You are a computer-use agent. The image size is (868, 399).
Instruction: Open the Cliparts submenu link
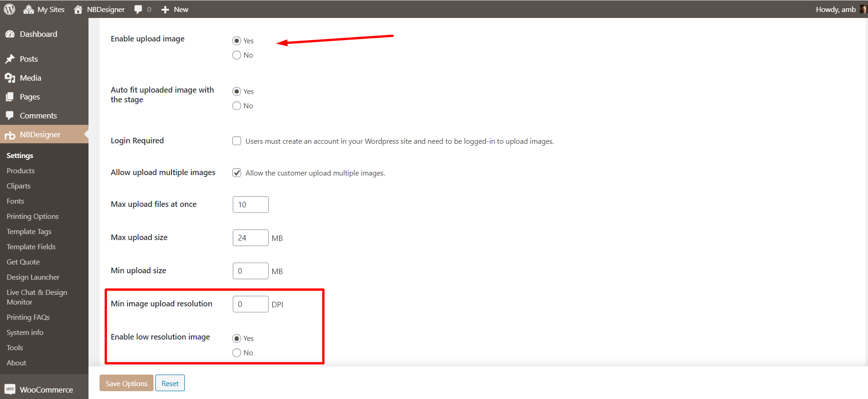pos(18,186)
